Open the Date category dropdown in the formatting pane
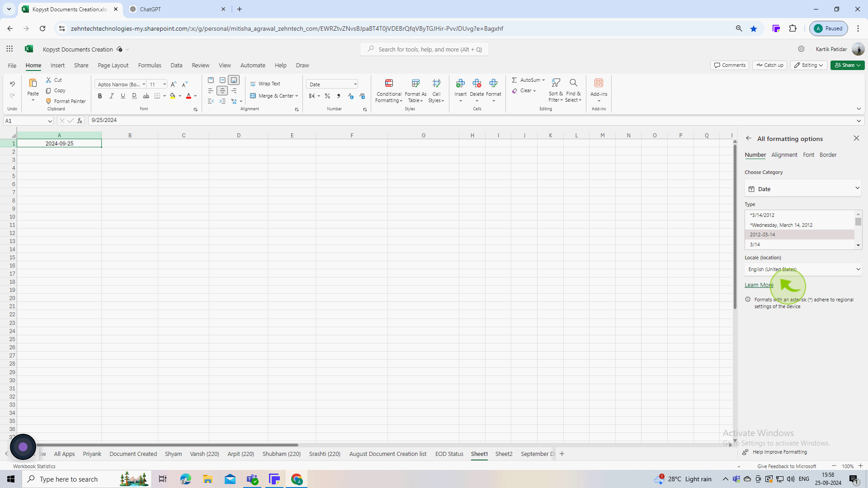868x488 pixels. (803, 189)
